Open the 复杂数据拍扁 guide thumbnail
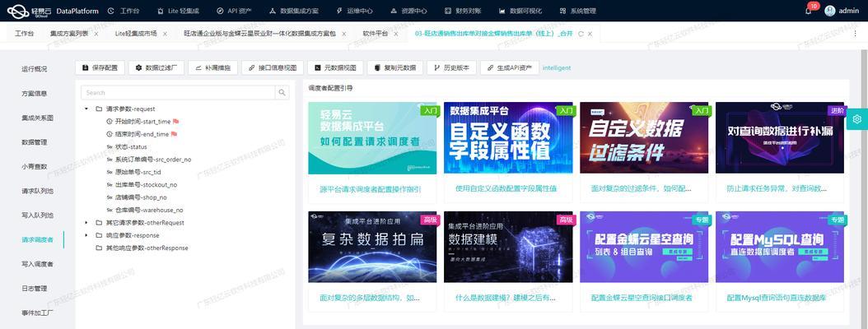 pyautogui.click(x=372, y=247)
